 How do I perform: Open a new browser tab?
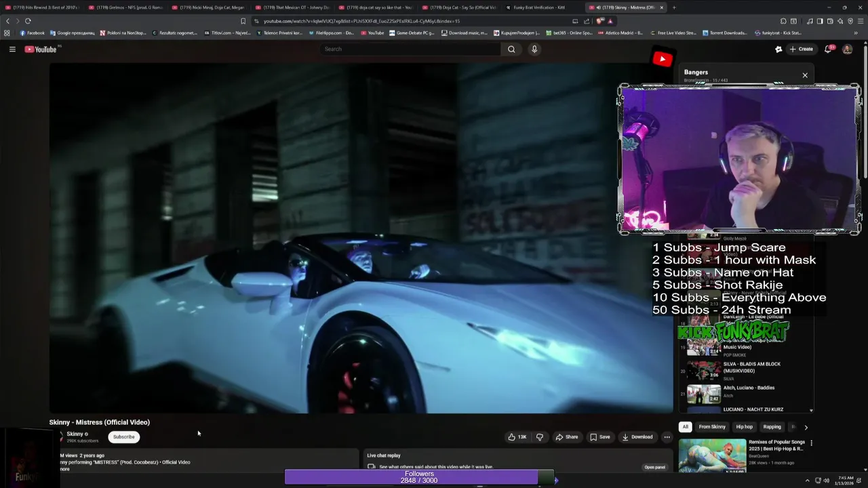pyautogui.click(x=673, y=7)
